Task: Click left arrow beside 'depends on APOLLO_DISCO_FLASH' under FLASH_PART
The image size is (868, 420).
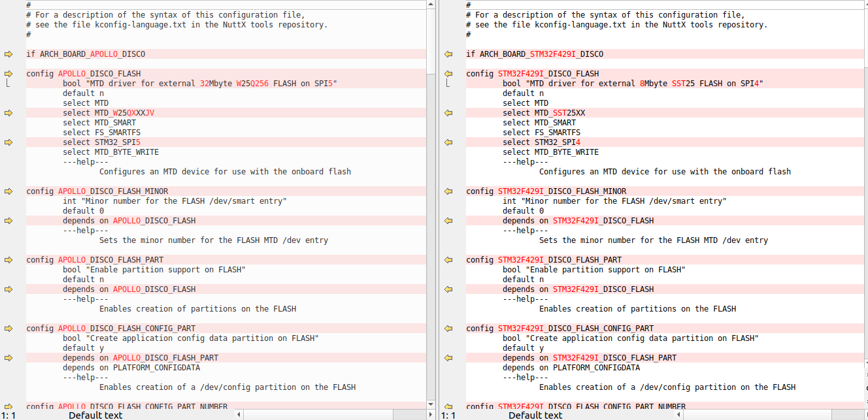Action: coord(8,289)
